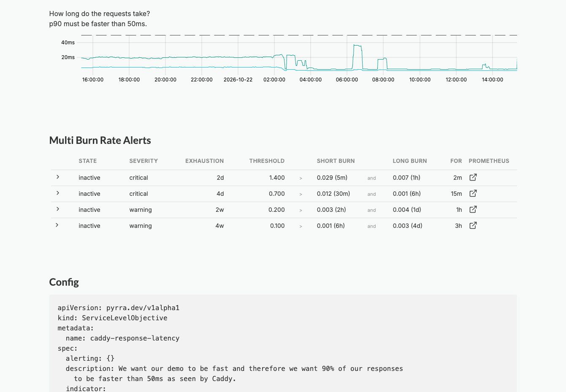Expand the warning alert row with 2w exhaustion
The width and height of the screenshot is (566, 392).
(x=58, y=209)
